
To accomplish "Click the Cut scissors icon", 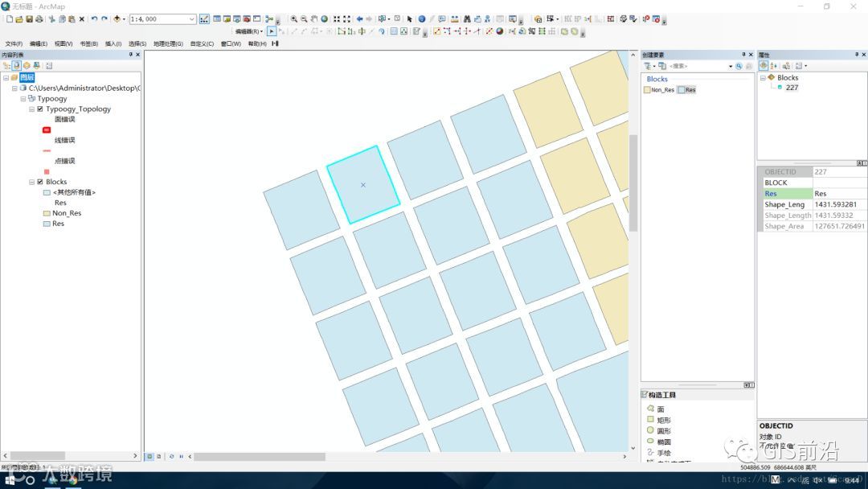I will click(52, 18).
